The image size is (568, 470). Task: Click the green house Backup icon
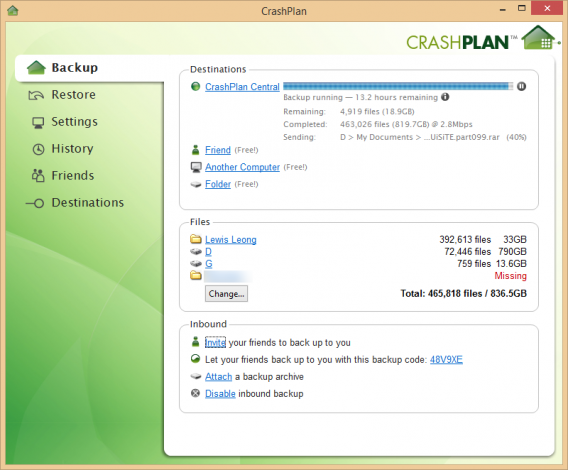point(36,67)
